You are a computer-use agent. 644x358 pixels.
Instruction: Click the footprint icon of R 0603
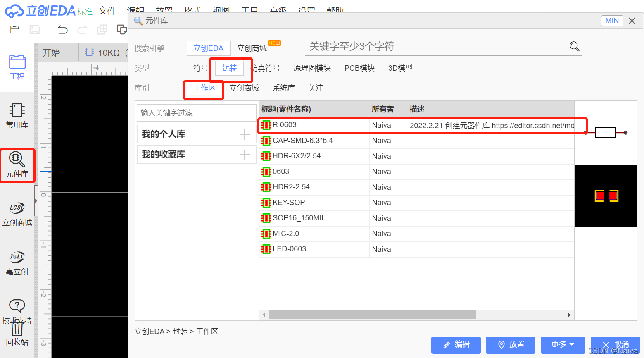pos(266,125)
